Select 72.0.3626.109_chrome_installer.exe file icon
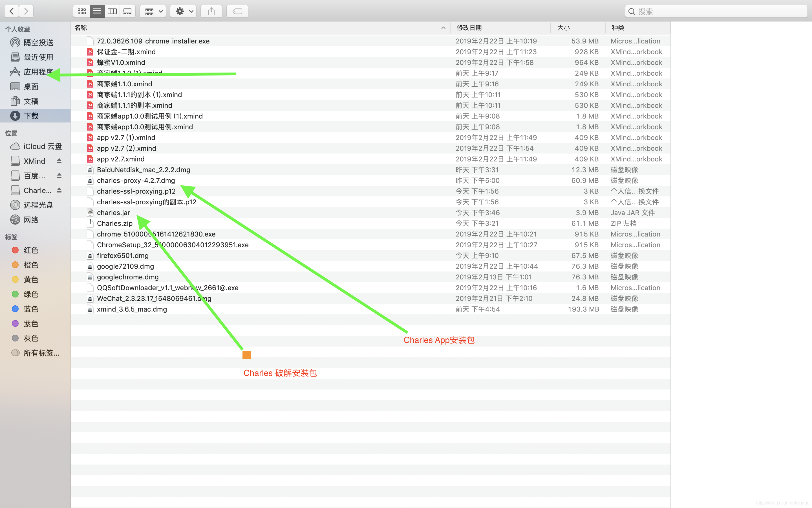This screenshot has height=508, width=812. click(90, 41)
